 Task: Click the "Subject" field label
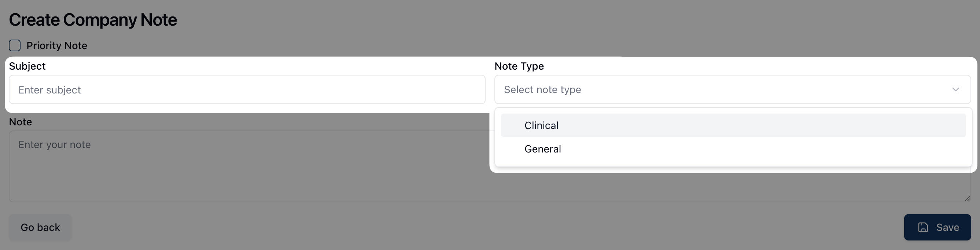click(x=27, y=66)
